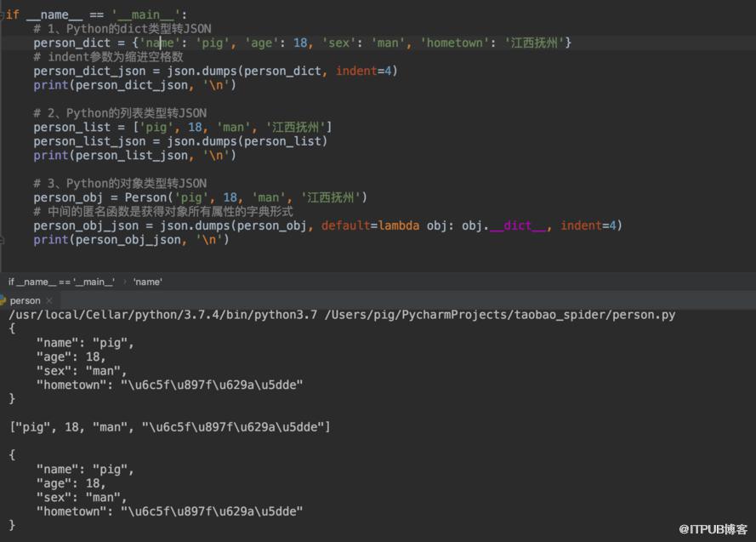Click the 'age' key in the person_dict line
Screen dimensions: 756x542
tap(262, 43)
